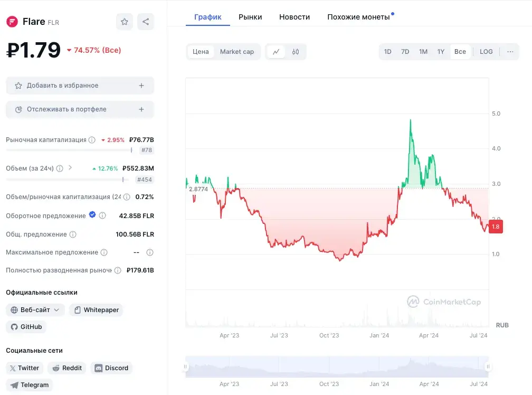The width and height of the screenshot is (532, 395).
Task: Click the Отслеживать в портфеле button
Action: (x=80, y=109)
